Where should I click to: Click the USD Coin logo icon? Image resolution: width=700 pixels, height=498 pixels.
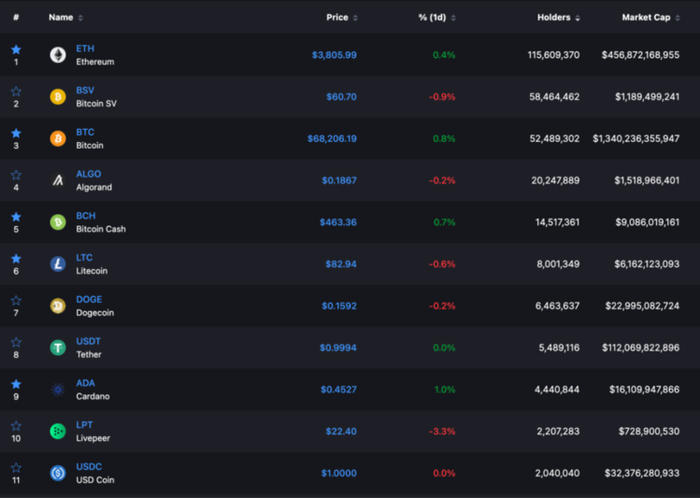[x=58, y=473]
